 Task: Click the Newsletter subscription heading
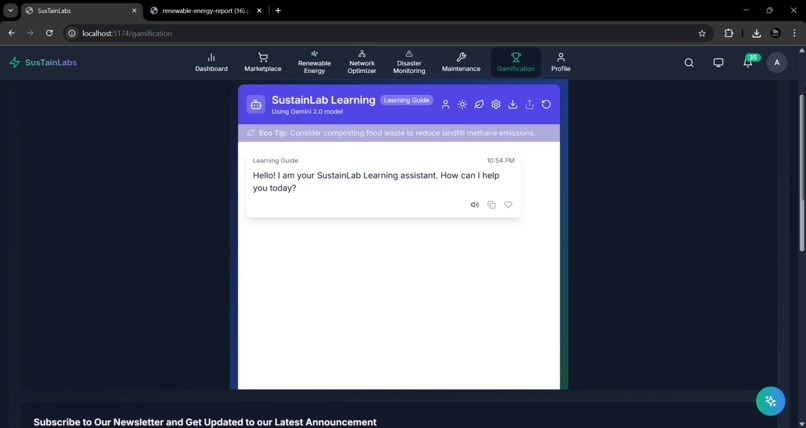point(205,422)
